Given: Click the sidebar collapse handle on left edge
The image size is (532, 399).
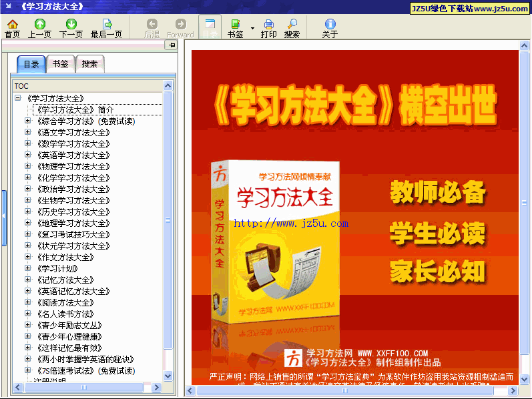Looking at the screenshot, I should 3,216.
